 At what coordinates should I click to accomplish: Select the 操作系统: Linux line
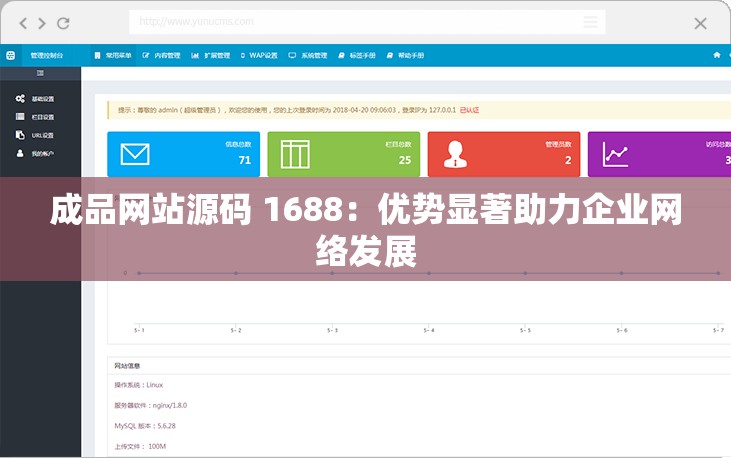point(139,385)
